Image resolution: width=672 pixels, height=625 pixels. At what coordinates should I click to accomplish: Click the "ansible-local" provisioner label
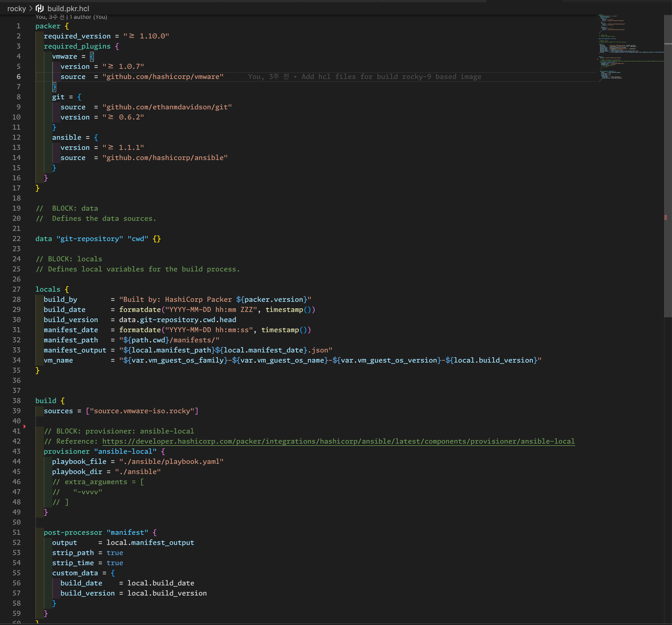tap(125, 451)
